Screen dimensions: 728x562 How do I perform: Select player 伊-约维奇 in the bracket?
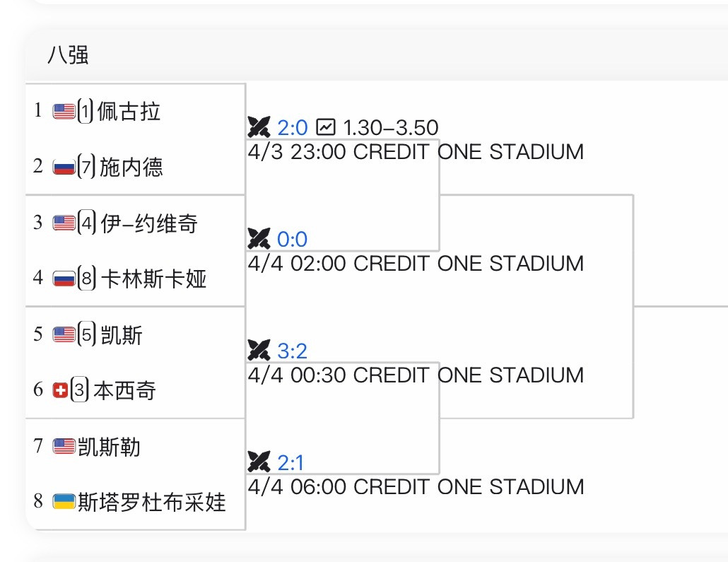149,223
